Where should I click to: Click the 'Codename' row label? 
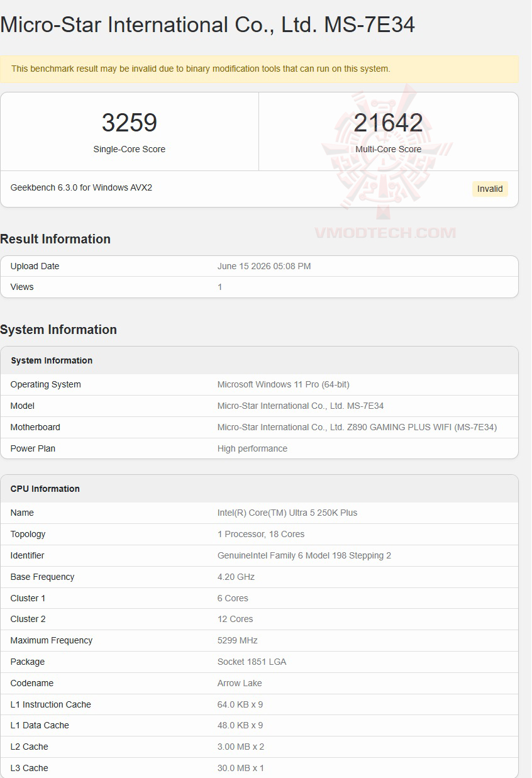click(32, 683)
